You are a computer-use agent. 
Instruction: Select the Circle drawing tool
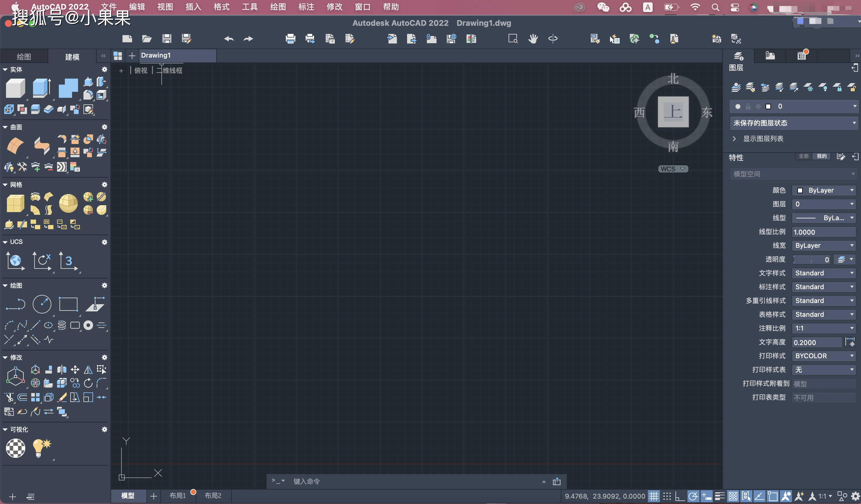pos(42,304)
